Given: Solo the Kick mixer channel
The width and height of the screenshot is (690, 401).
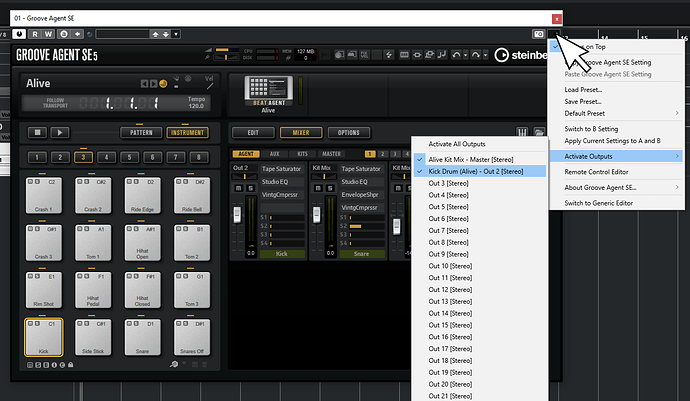Looking at the screenshot, I should [x=250, y=188].
